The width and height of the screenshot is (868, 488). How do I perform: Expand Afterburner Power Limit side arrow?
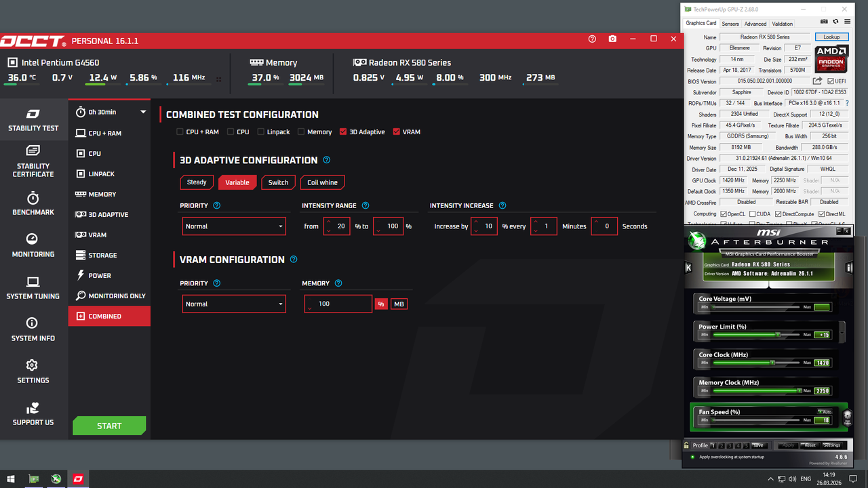coord(842,332)
